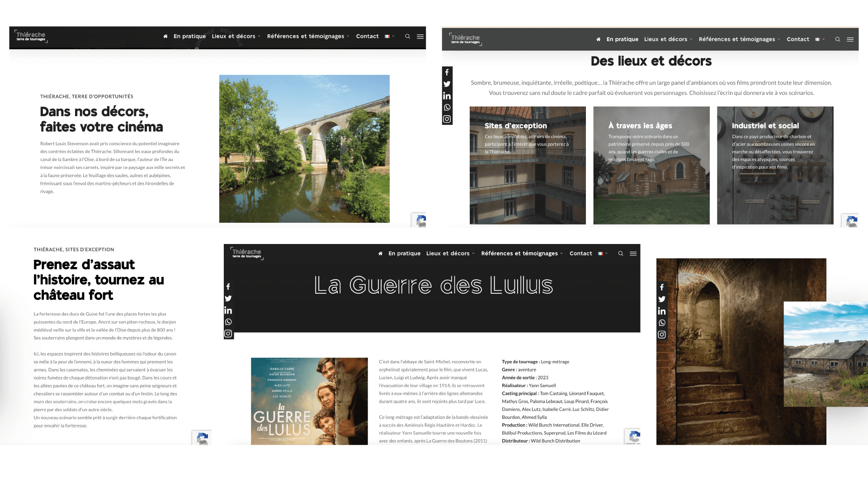
Task: Click Thiérache logo on 'La Guerre des Lulus' page
Action: click(x=247, y=253)
